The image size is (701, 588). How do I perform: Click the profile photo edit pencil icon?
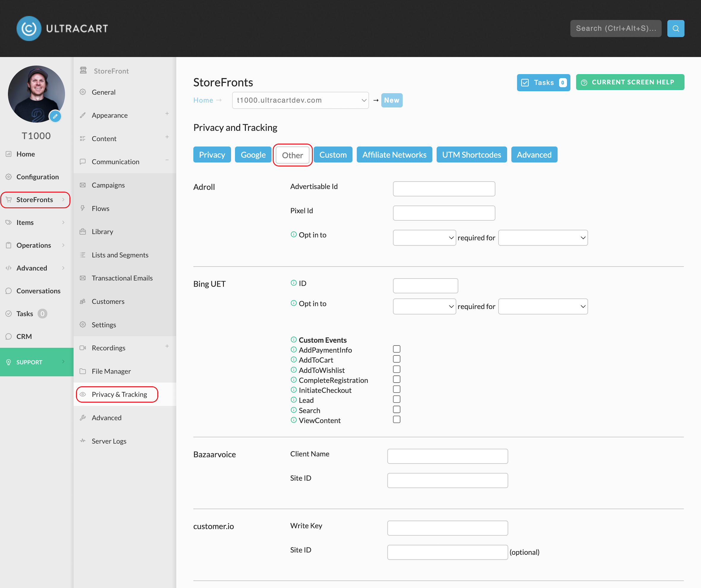click(x=55, y=117)
